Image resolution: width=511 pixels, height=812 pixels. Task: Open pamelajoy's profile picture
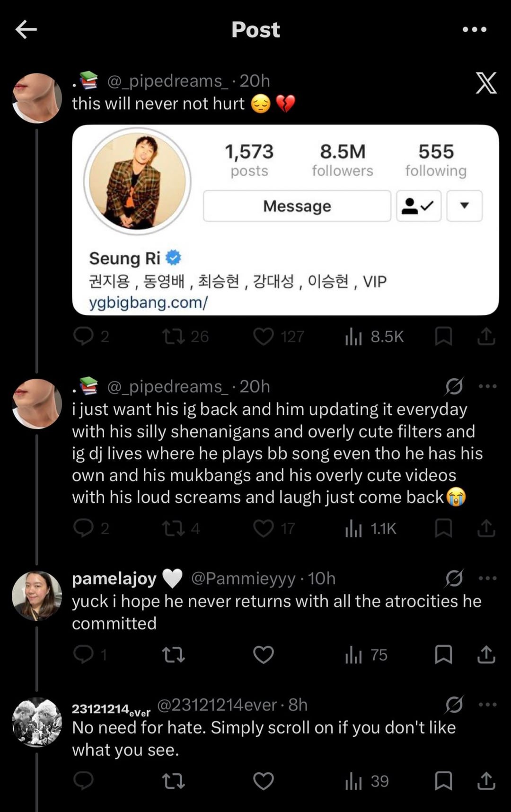(37, 595)
